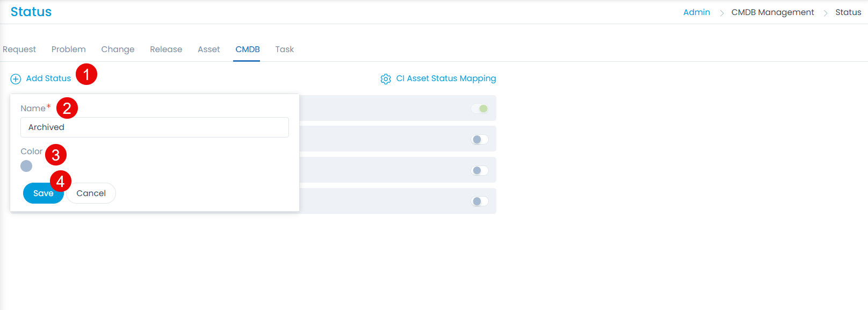Cancel adding the new status
Screen dimensions: 868x310
pos(91,193)
